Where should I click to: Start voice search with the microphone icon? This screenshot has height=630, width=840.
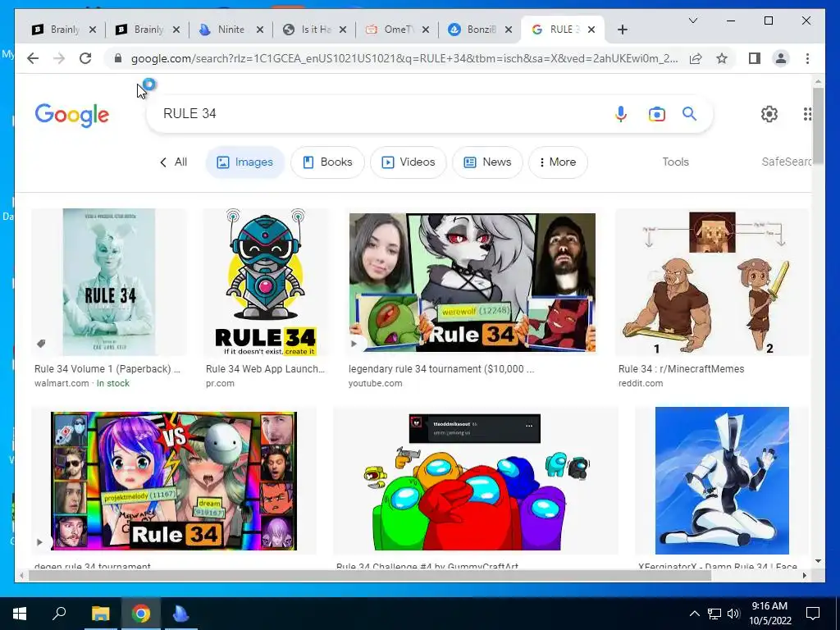(x=621, y=113)
